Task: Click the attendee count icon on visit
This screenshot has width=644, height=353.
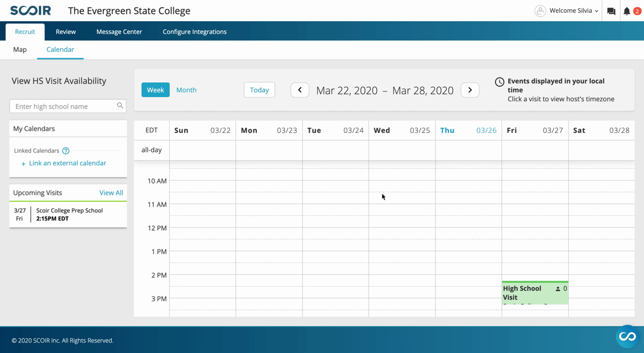Action: coord(558,289)
